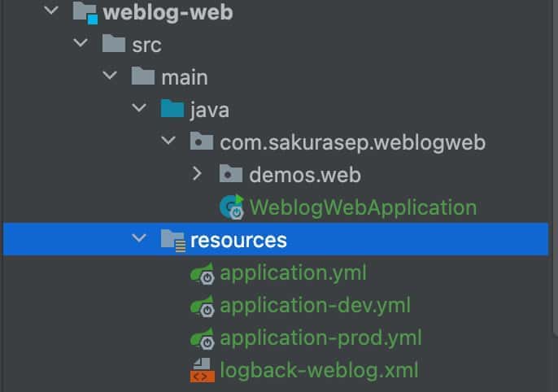The height and width of the screenshot is (392, 558).
Task: Select the weblog-web module label
Action: tap(168, 12)
